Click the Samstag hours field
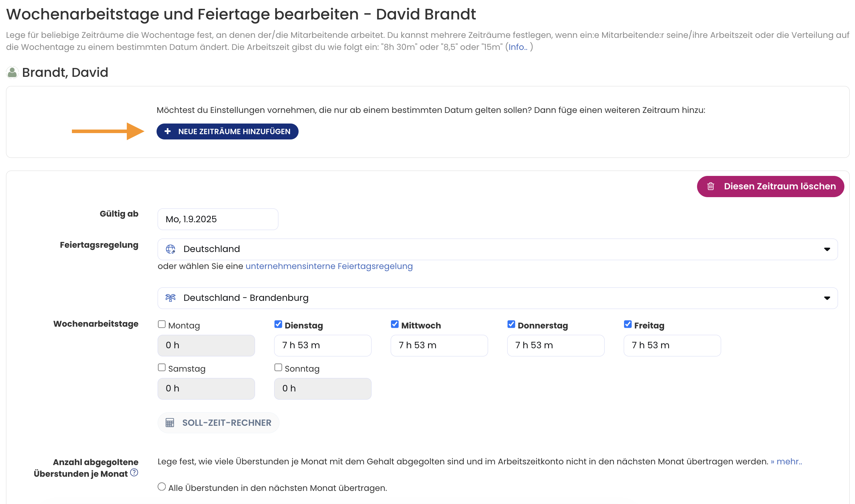855x504 pixels. 206,389
